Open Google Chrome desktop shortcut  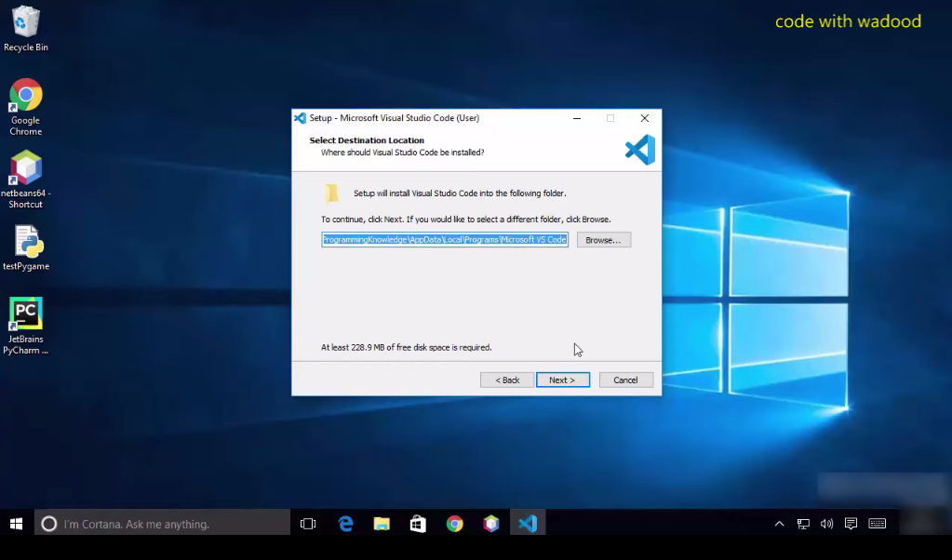point(25,107)
